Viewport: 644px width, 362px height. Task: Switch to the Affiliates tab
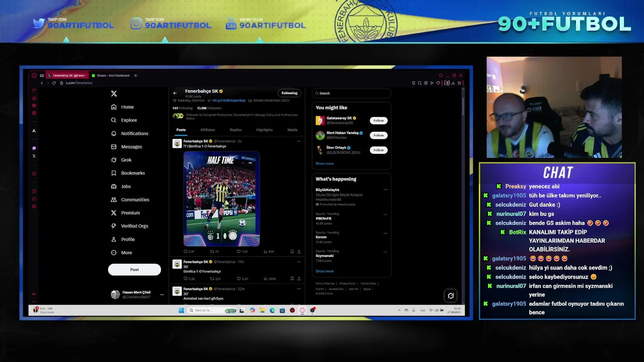pos(207,130)
